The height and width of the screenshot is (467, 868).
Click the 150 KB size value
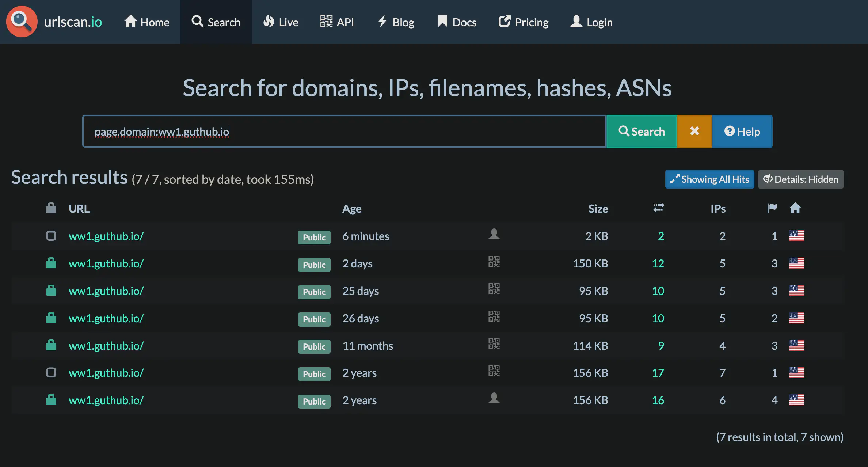tap(590, 263)
